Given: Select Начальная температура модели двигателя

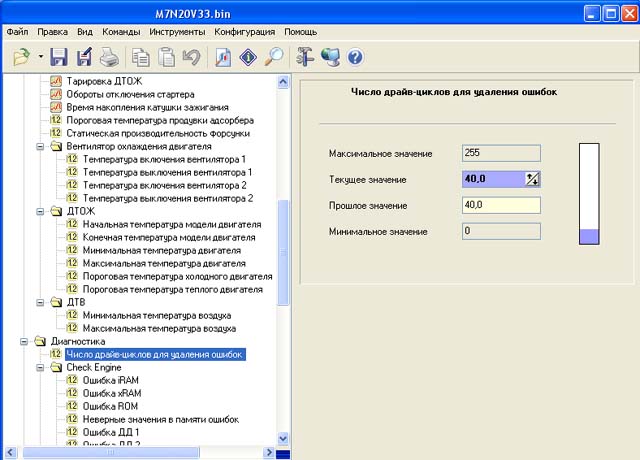Looking at the screenshot, I should 172,224.
